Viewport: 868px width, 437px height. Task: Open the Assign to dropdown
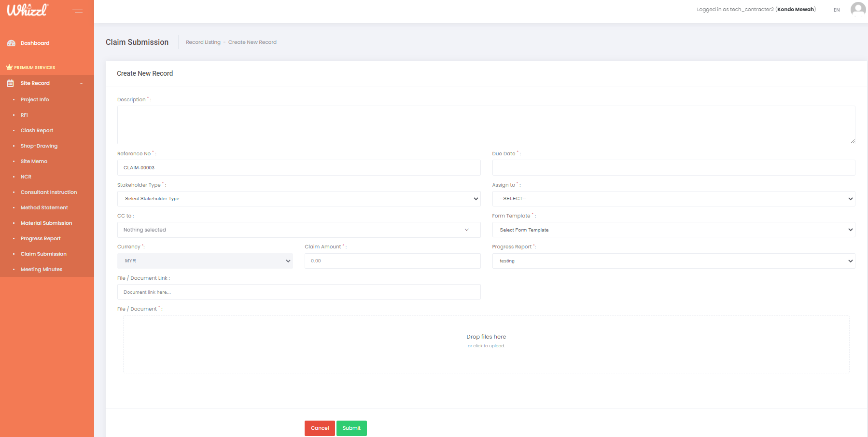673,199
